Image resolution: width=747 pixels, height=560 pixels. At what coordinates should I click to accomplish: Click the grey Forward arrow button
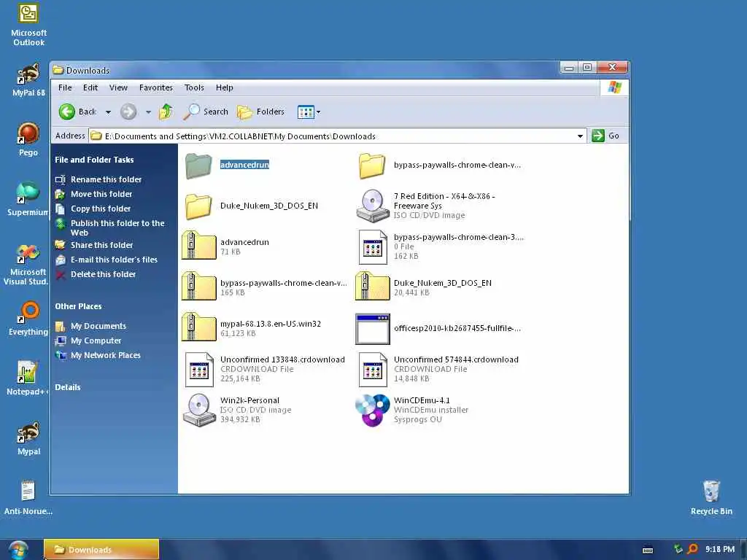(128, 112)
